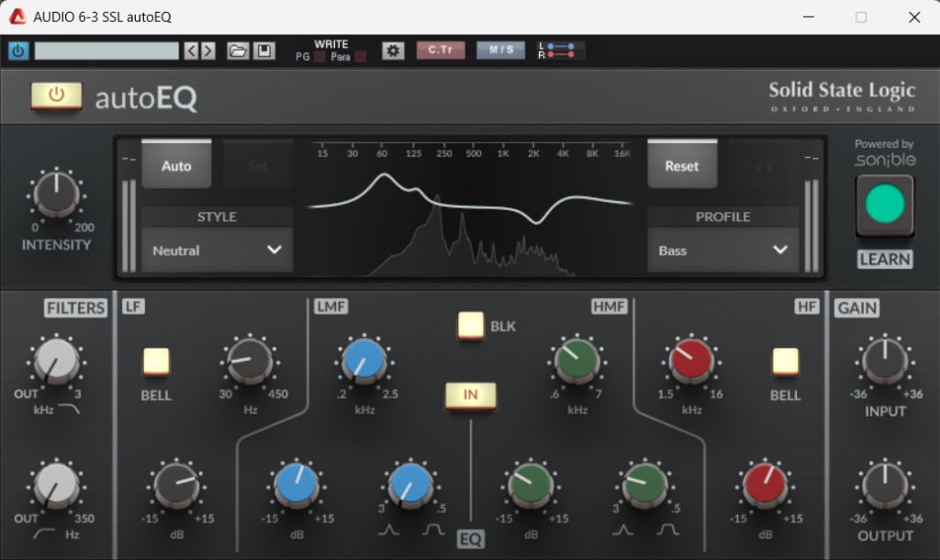Toggle the LF BELL switch
The width and height of the screenshot is (940, 560).
[156, 362]
